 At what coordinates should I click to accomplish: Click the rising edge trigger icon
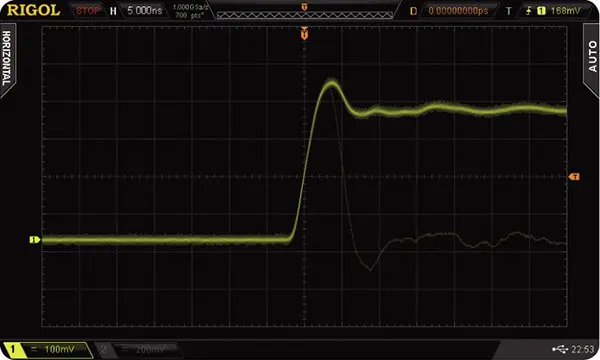pyautogui.click(x=528, y=11)
